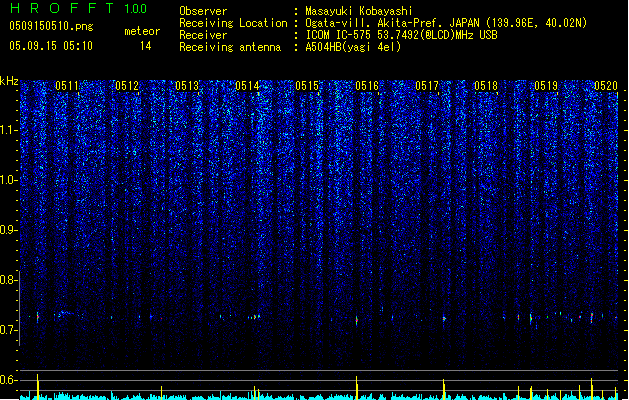Click the kHz axis unit label
Screen dimensions: 629x400
pyautogui.click(x=9, y=81)
